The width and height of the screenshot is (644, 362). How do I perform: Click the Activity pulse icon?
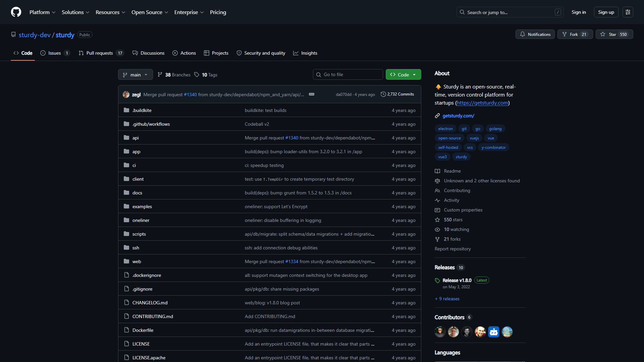[437, 200]
